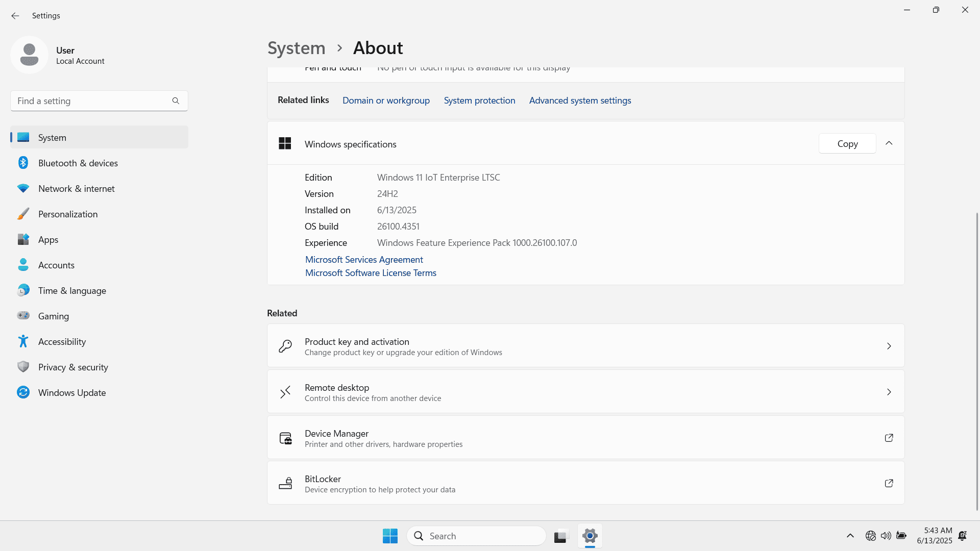Open the Settings gear on taskbar
980x551 pixels.
point(590,536)
